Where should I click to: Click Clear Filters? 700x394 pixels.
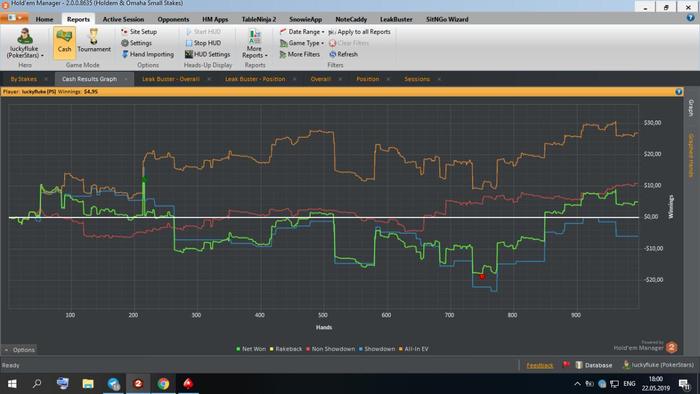click(349, 43)
